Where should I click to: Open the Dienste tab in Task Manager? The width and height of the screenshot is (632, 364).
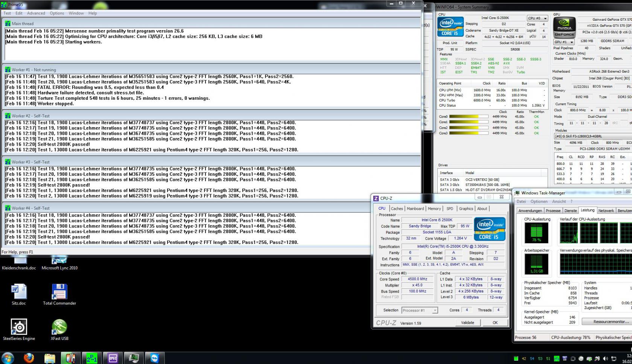coord(570,211)
